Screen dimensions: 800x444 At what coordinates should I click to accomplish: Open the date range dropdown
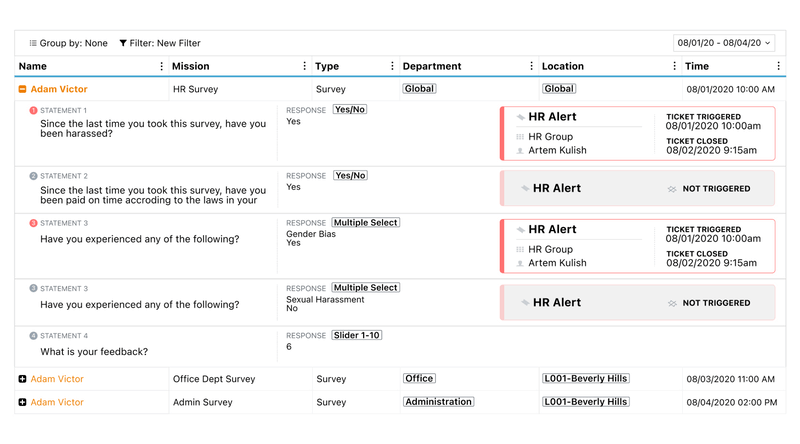tap(724, 43)
